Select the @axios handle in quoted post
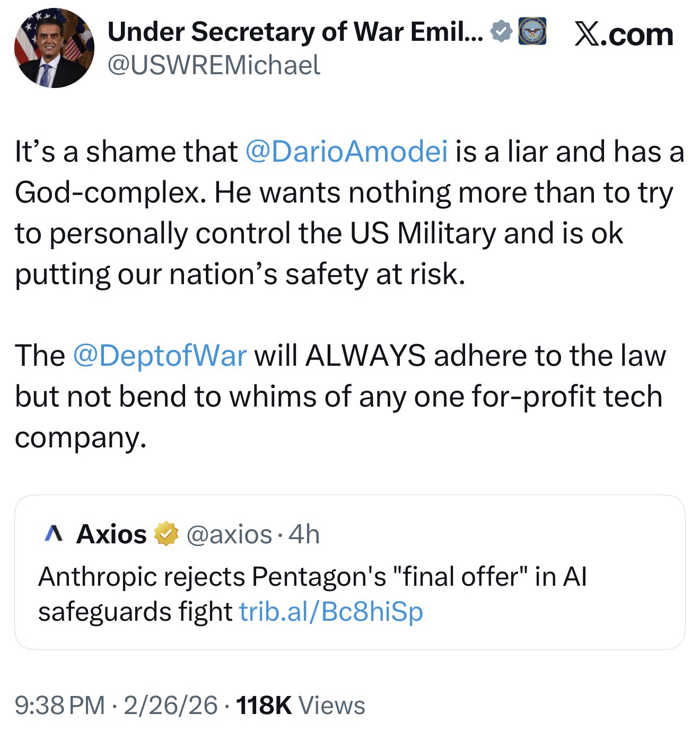Viewport: 700px width, 731px height. coord(229,534)
